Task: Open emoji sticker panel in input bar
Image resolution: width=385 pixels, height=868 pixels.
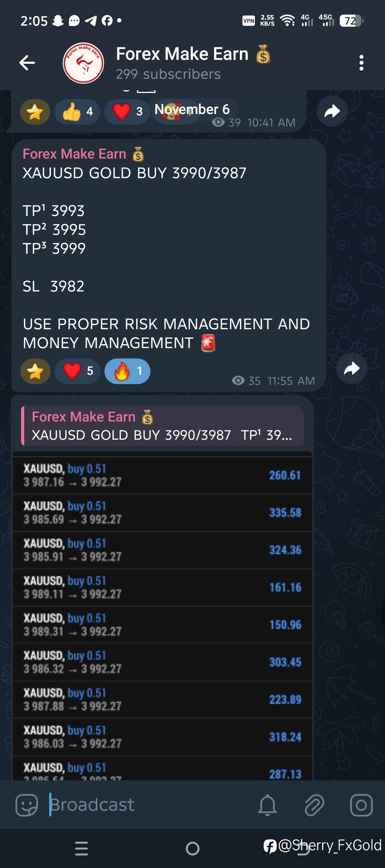Action: 27,805
